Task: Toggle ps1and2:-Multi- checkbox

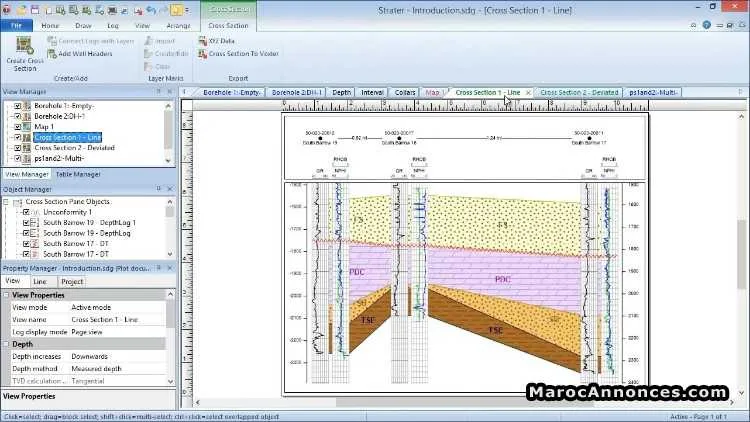Action: (18, 158)
